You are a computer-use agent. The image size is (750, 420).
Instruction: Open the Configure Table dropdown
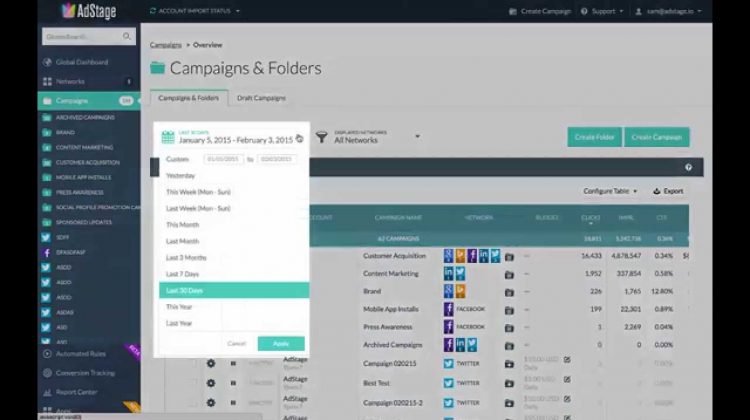(x=610, y=191)
